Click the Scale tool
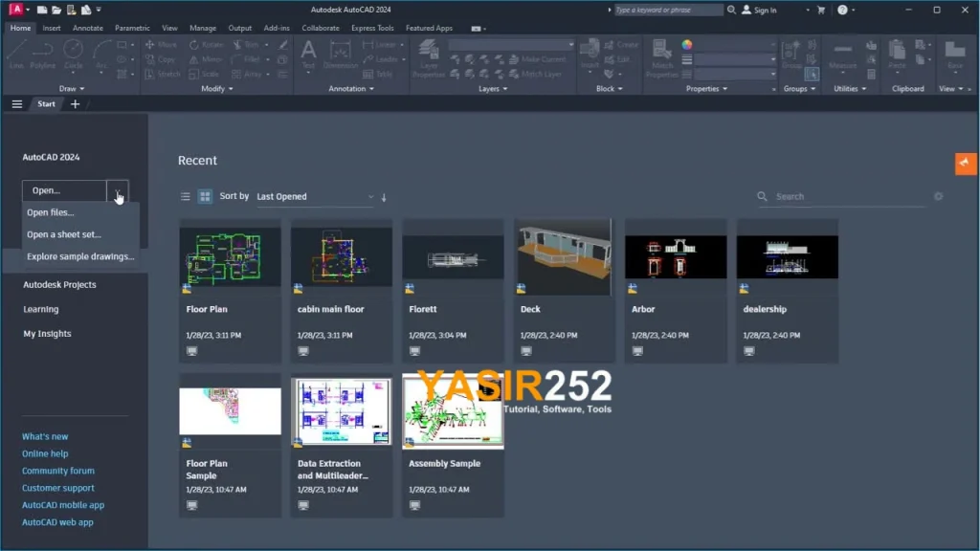This screenshot has height=551, width=980. pos(204,74)
